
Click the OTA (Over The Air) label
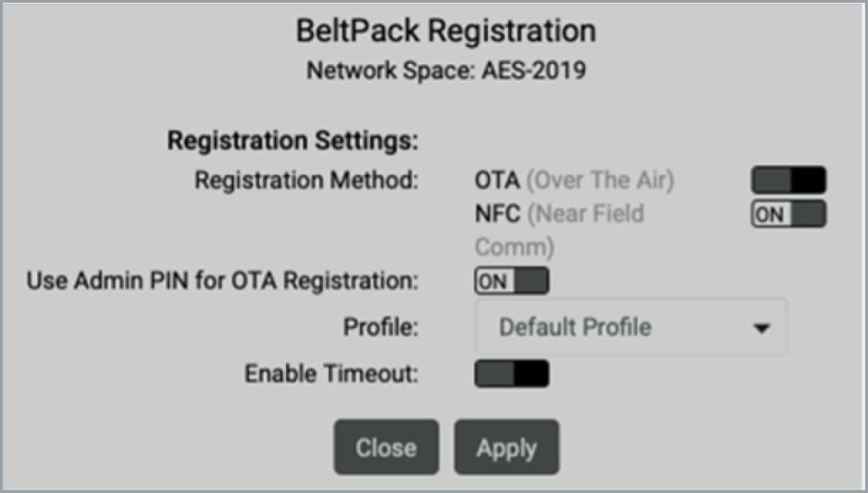tap(574, 180)
